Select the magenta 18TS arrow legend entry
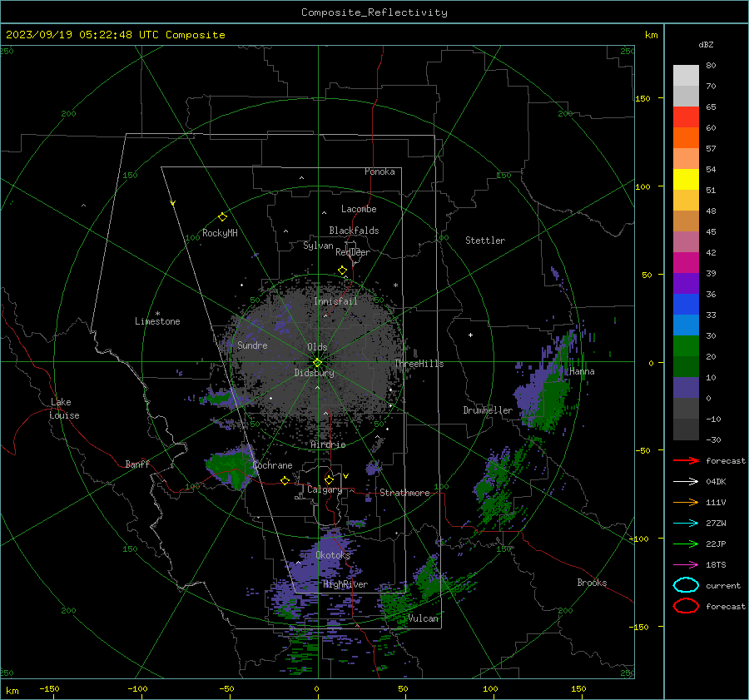Screen dimensions: 749x700 tap(686, 565)
